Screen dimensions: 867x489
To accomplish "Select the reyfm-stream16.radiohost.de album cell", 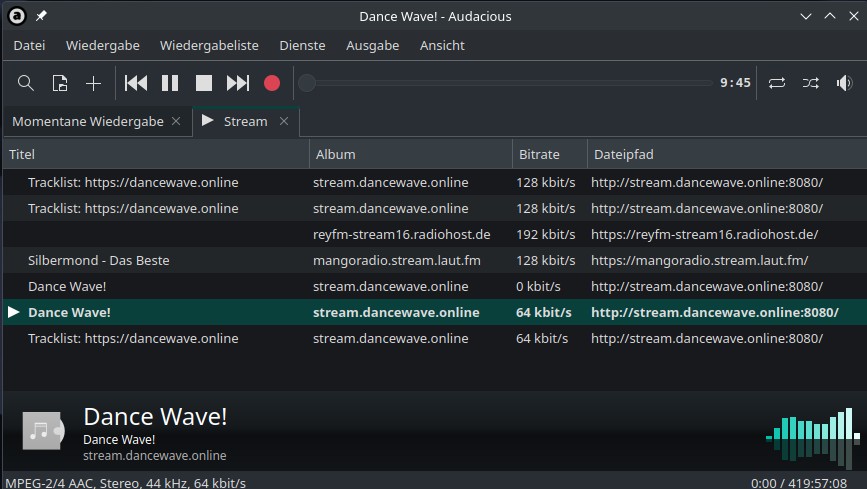I will (x=401, y=235).
